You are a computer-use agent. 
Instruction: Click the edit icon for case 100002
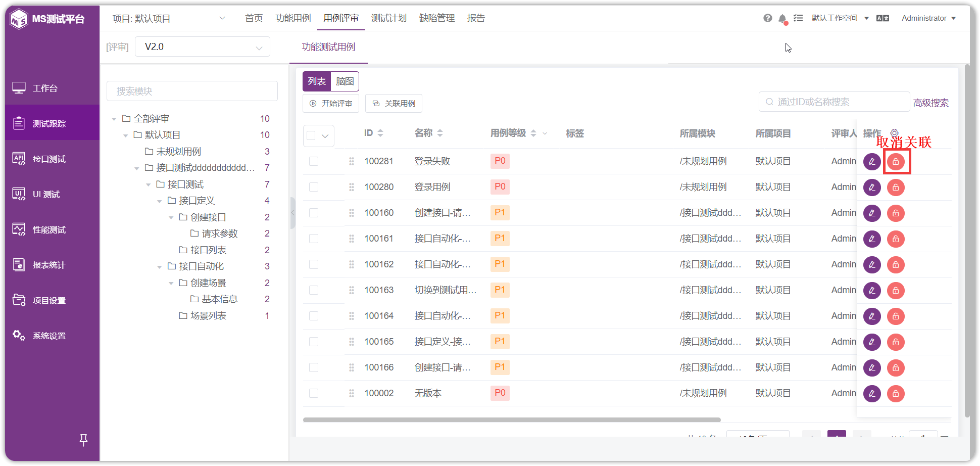(872, 394)
